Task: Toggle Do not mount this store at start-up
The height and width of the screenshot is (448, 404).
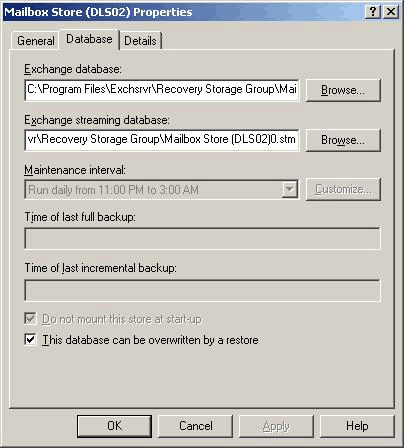Action: click(30, 319)
